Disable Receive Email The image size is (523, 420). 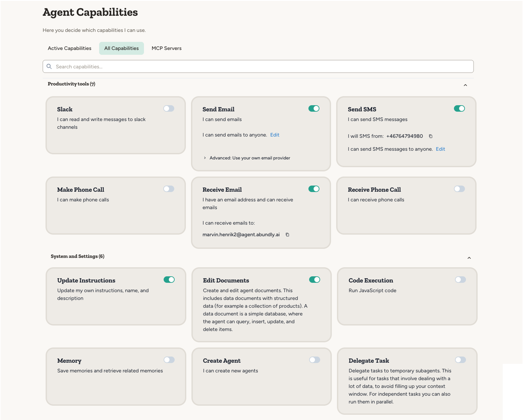coord(314,189)
